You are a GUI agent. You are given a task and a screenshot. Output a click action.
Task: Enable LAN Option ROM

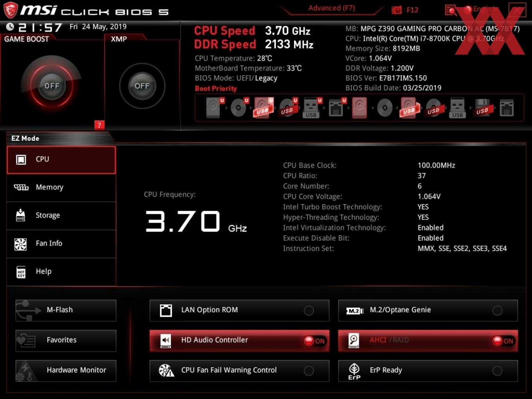[239, 310]
